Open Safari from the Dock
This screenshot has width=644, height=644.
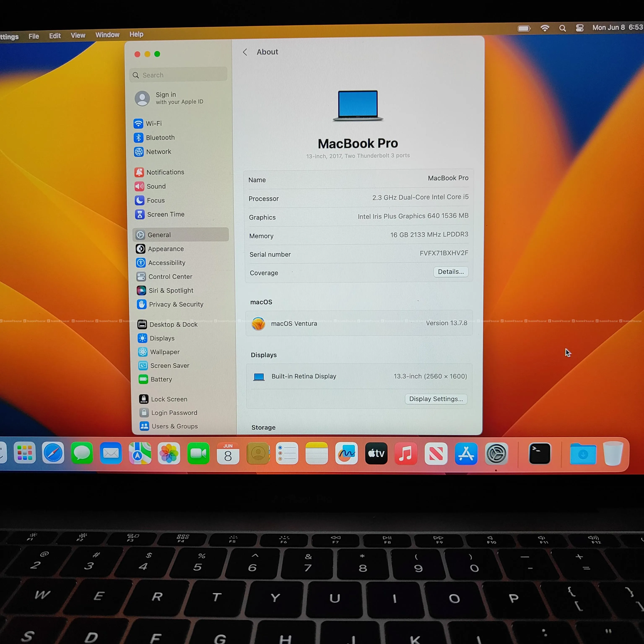[x=53, y=453]
